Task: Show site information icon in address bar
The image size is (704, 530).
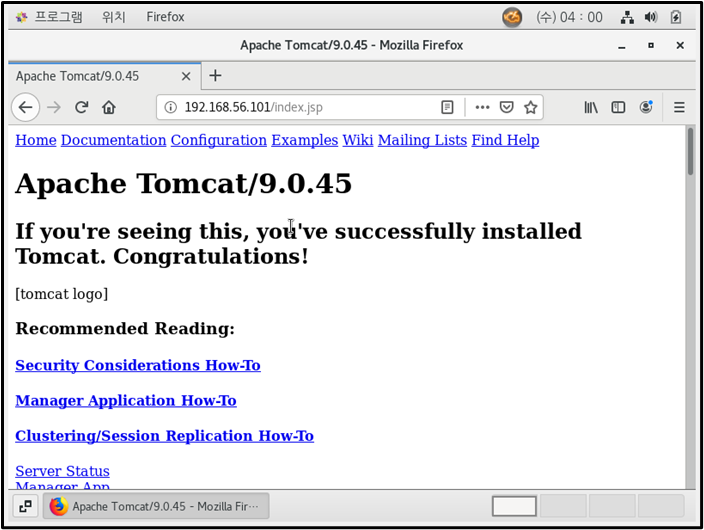Action: (x=170, y=107)
